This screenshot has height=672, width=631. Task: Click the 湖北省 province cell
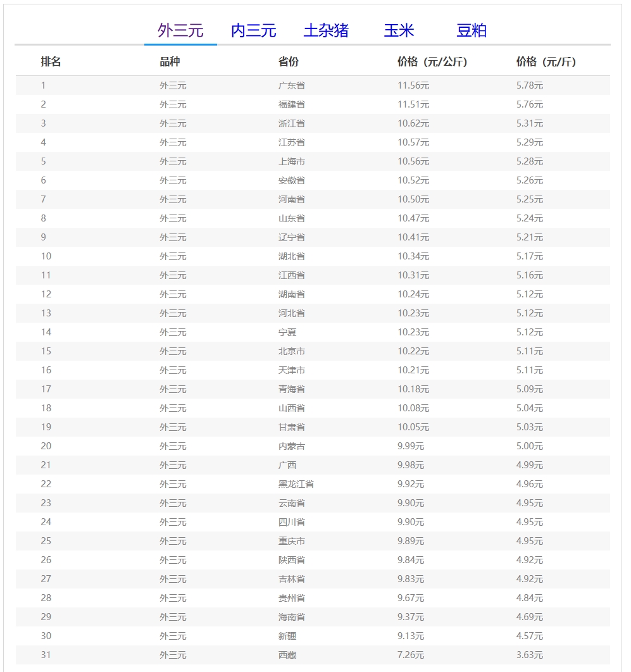tap(292, 256)
